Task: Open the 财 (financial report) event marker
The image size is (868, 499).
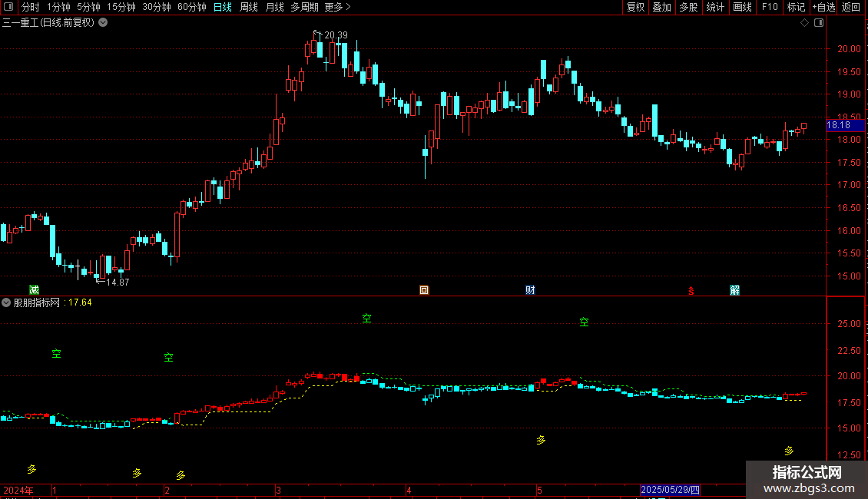Action: click(530, 290)
